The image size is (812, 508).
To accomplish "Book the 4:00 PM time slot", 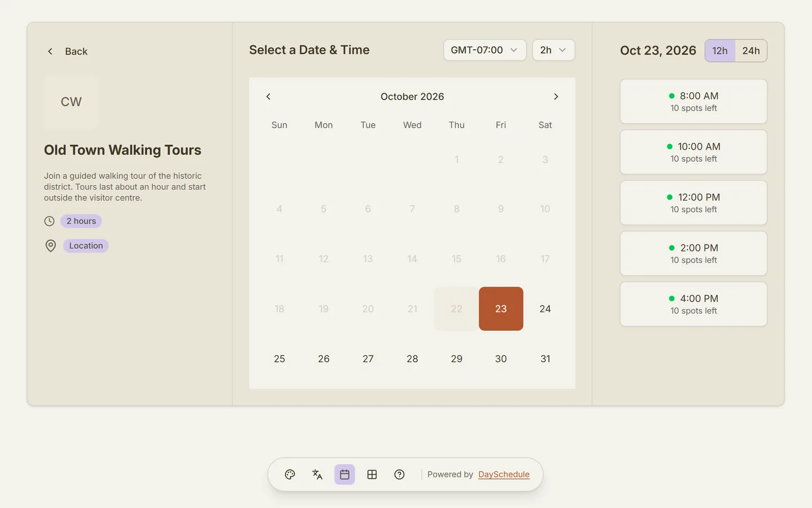I will click(x=694, y=304).
